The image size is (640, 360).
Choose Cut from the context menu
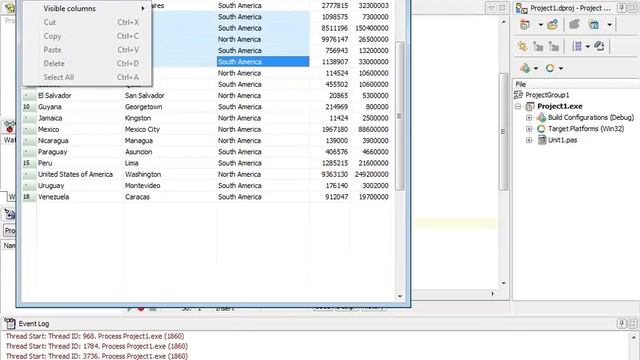click(87, 22)
